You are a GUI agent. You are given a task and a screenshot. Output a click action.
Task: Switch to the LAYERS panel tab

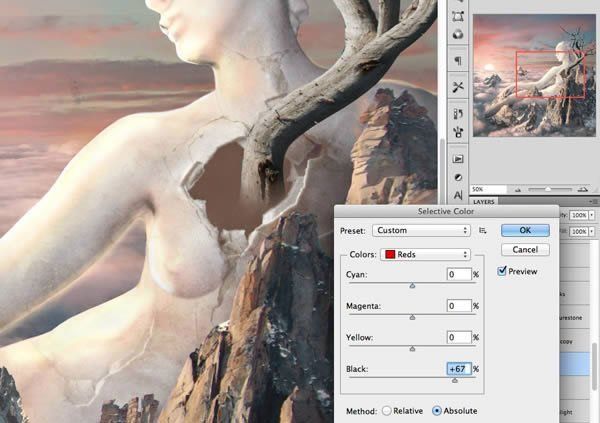coord(484,202)
